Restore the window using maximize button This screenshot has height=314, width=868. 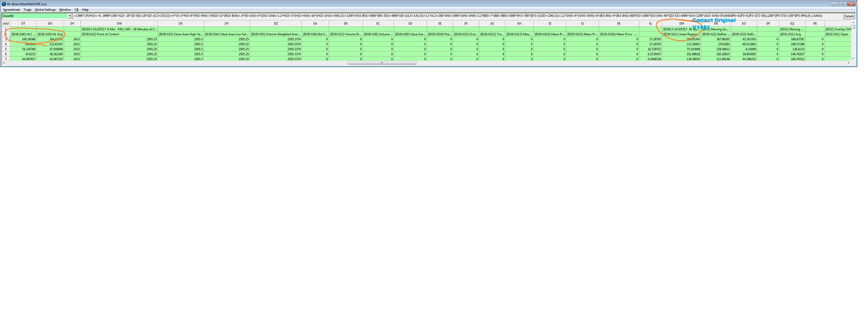(843, 4)
